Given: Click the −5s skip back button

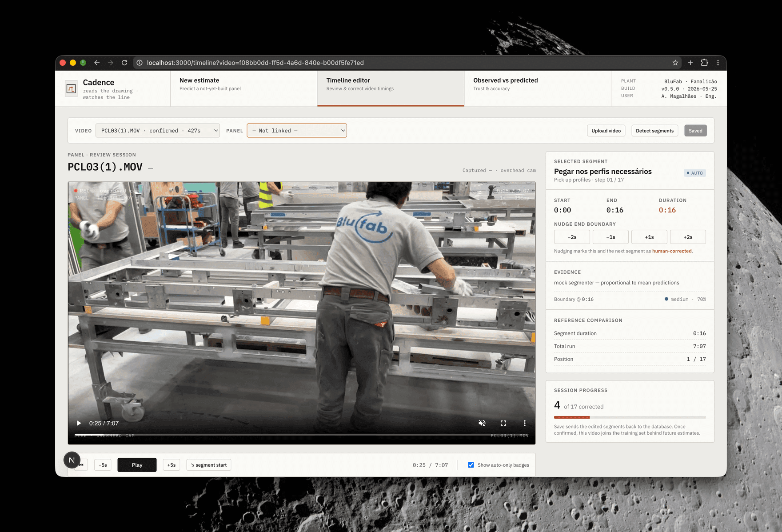Looking at the screenshot, I should 103,465.
